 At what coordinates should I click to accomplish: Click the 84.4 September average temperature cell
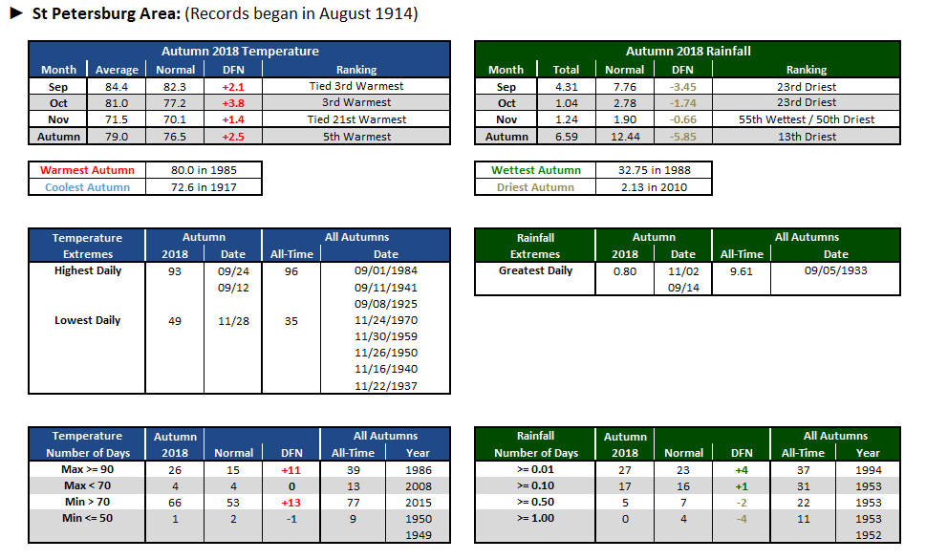tap(117, 86)
